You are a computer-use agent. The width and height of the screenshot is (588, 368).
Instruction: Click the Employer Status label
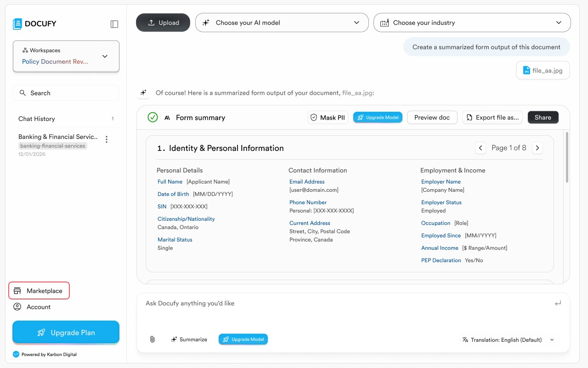(x=441, y=202)
